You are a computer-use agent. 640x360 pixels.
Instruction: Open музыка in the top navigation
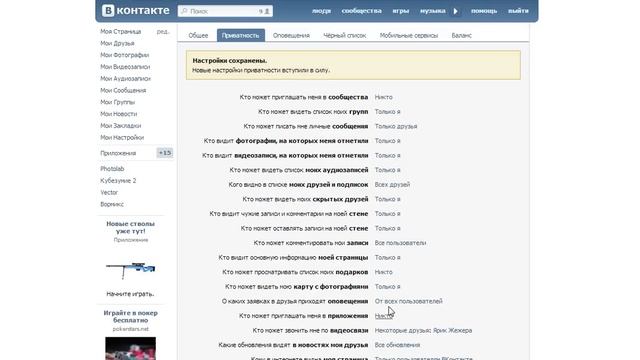click(432, 11)
